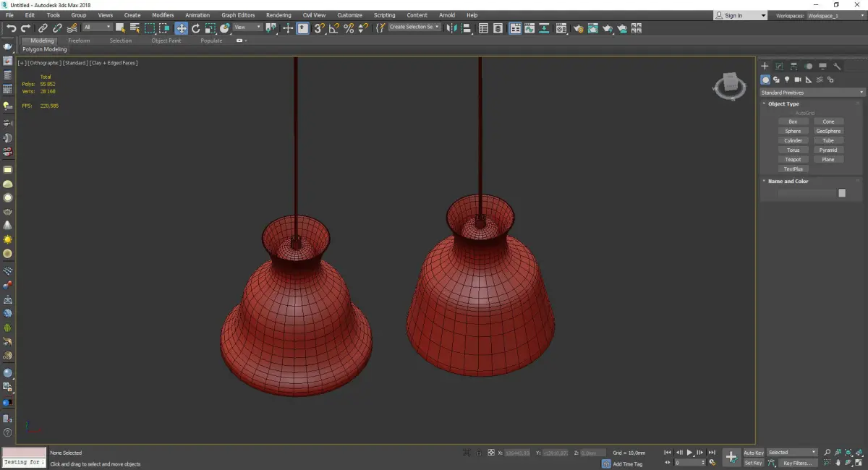
Task: Collapse the Object Type rollout
Action: 783,104
